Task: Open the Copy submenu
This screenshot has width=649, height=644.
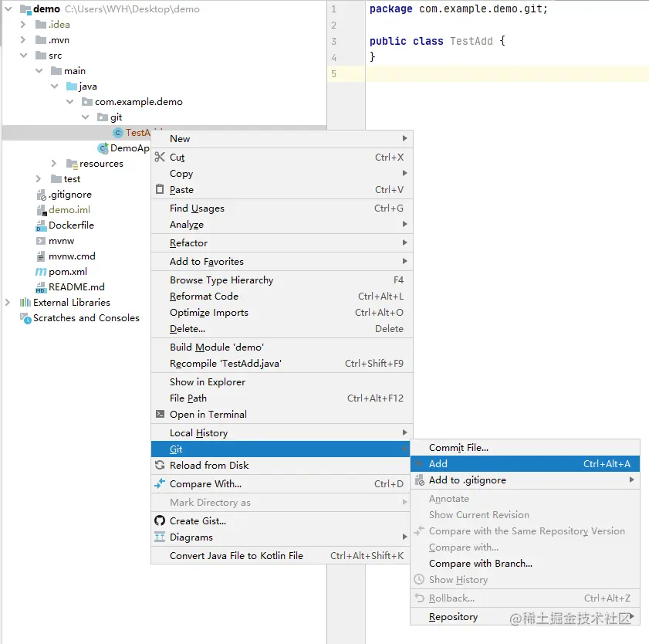Action: click(282, 173)
